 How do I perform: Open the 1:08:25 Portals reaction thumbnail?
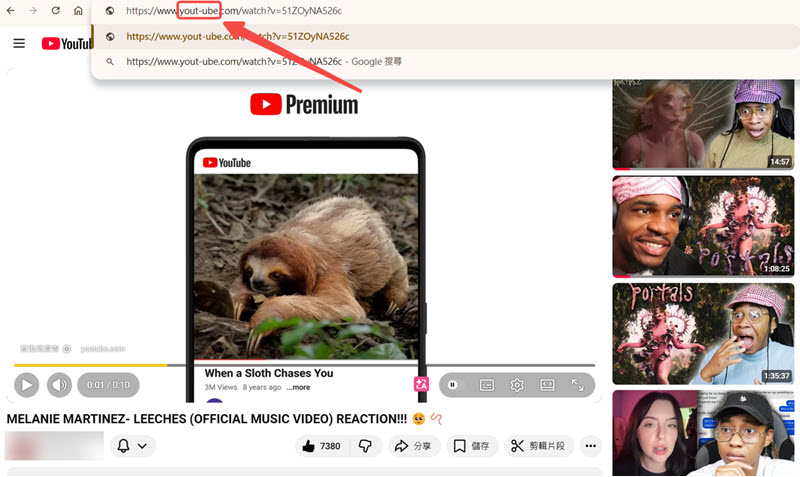pyautogui.click(x=703, y=227)
